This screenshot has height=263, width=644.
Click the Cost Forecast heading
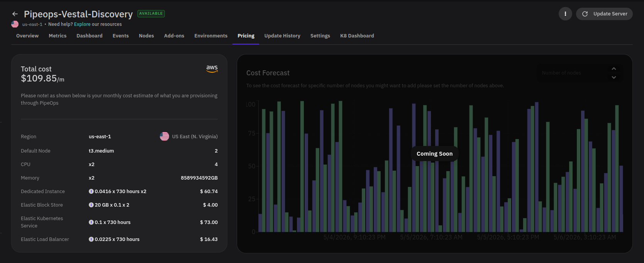pos(268,73)
